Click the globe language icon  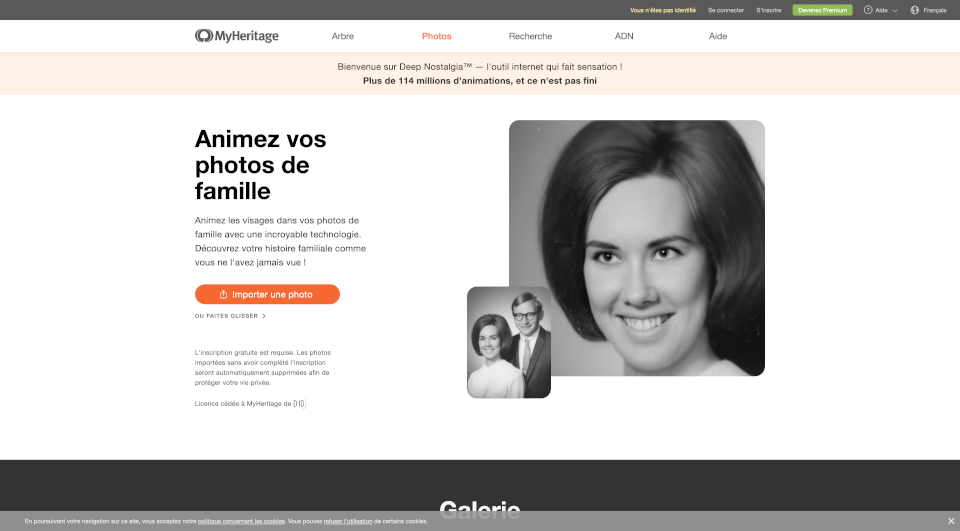(915, 10)
